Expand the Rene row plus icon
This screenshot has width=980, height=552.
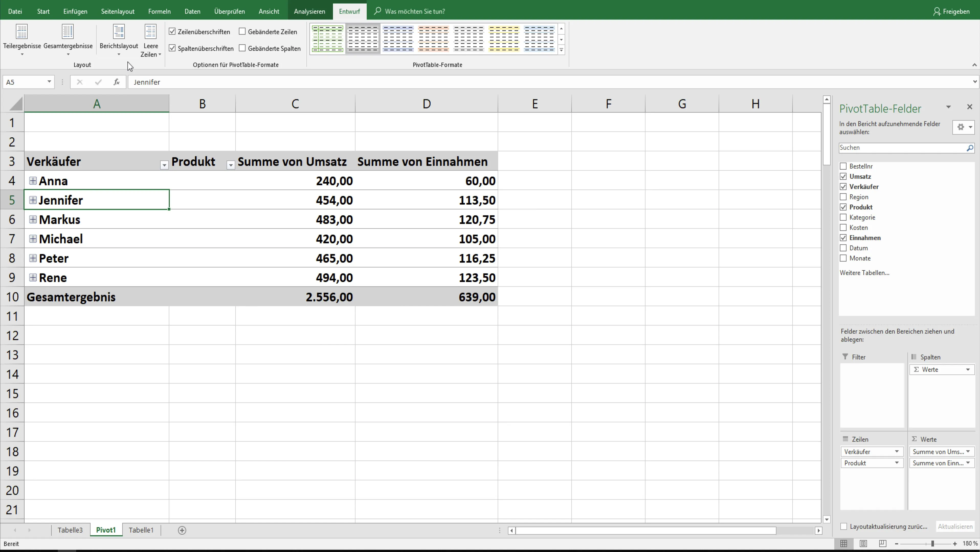33,278
